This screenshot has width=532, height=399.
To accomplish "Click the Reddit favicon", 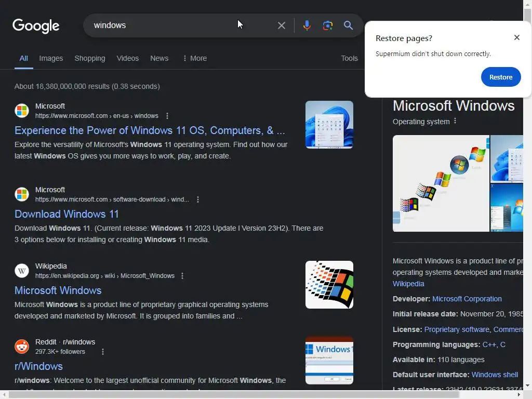I will (22, 347).
